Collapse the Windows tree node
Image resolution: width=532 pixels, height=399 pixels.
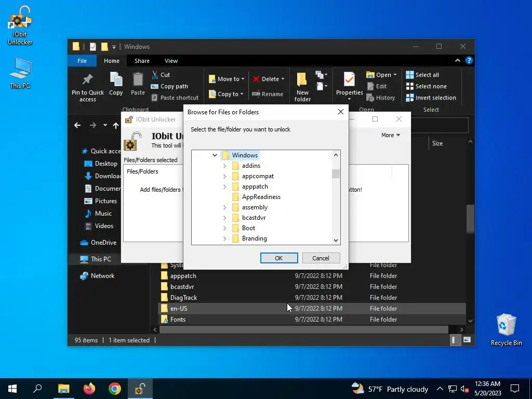click(215, 155)
